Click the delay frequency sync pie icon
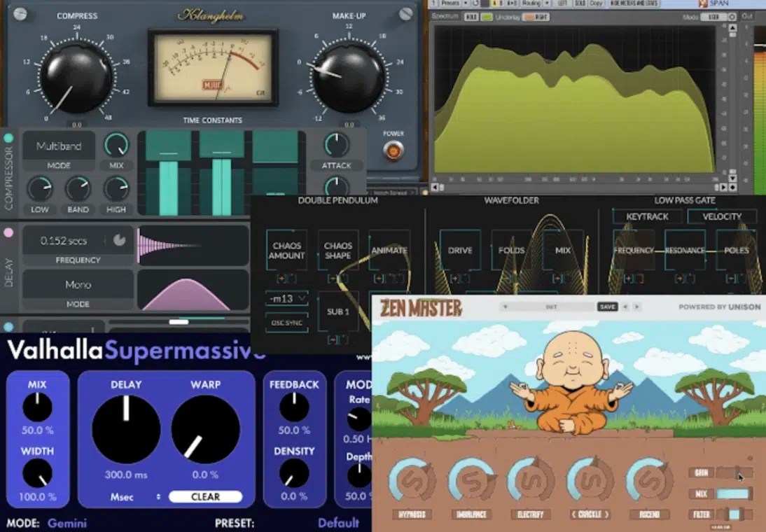766x532 pixels. click(x=119, y=240)
